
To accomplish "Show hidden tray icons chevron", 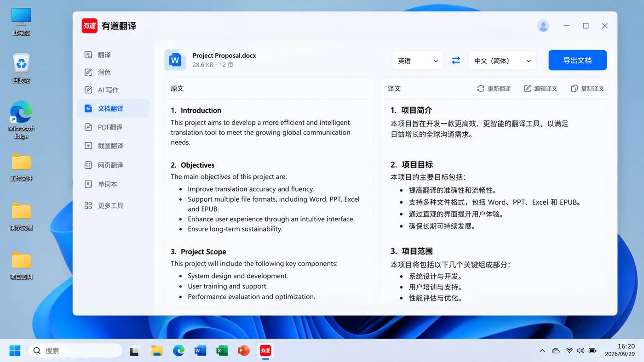I will [x=542, y=351].
